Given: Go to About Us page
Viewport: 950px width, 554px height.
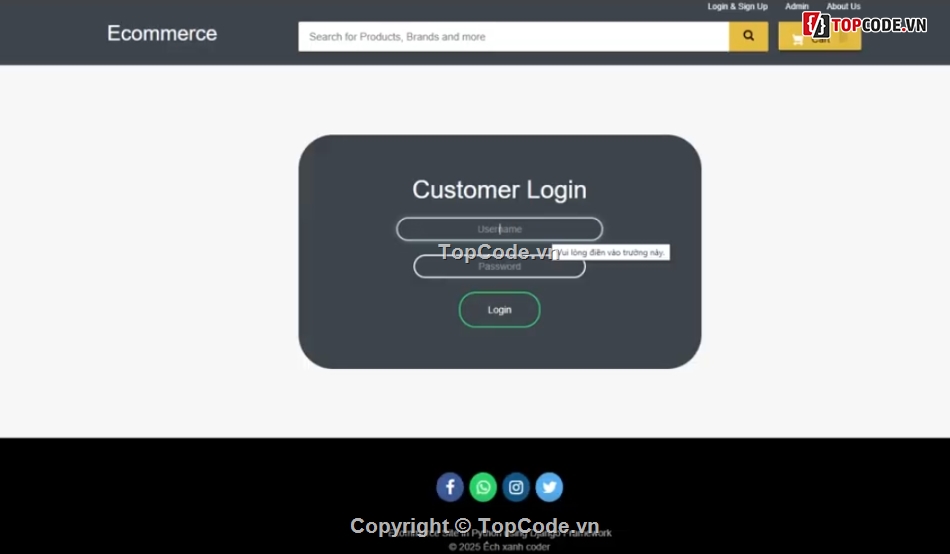Looking at the screenshot, I should (843, 7).
